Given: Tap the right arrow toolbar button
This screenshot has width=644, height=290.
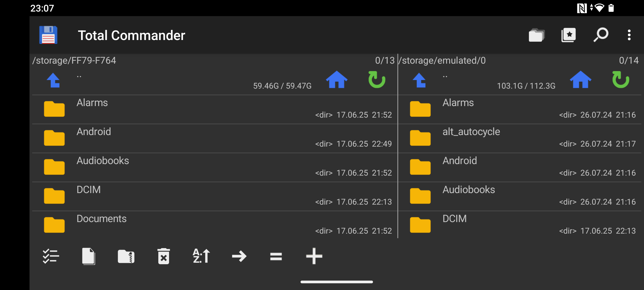Looking at the screenshot, I should (239, 256).
